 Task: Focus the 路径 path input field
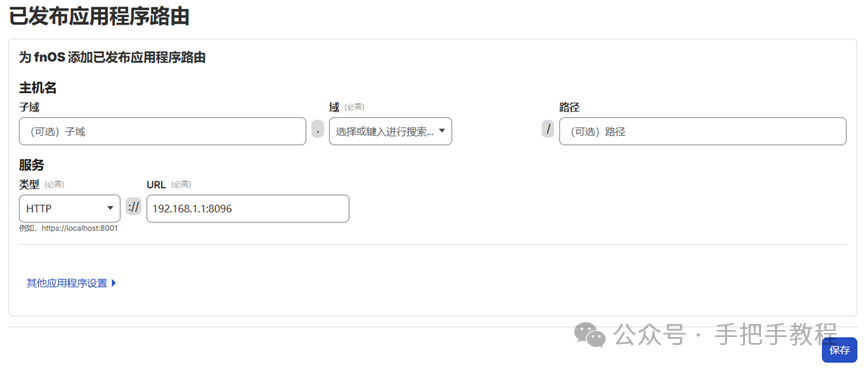click(702, 131)
